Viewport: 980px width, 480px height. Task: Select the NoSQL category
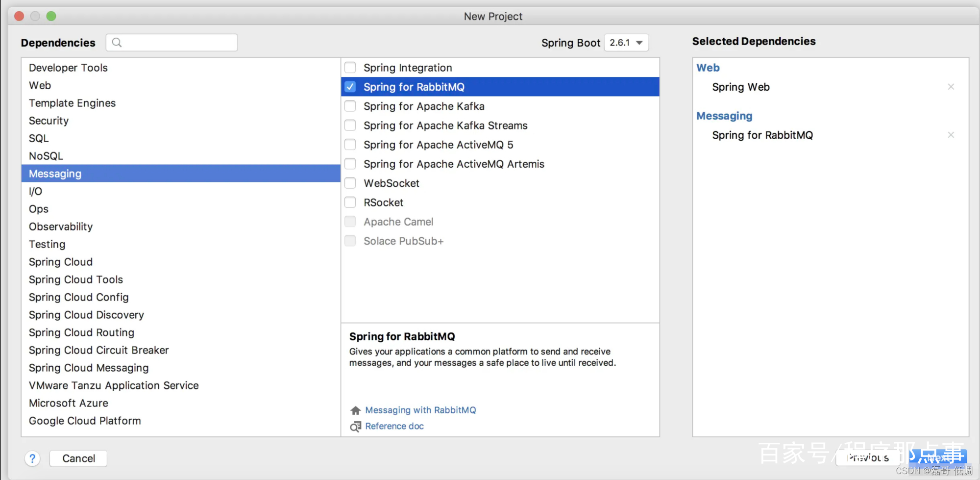click(181, 156)
